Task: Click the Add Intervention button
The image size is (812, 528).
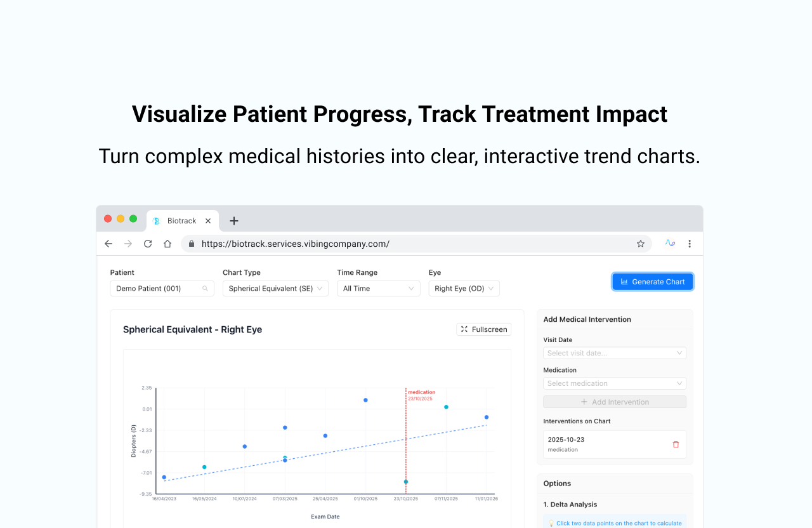Action: [x=614, y=401]
